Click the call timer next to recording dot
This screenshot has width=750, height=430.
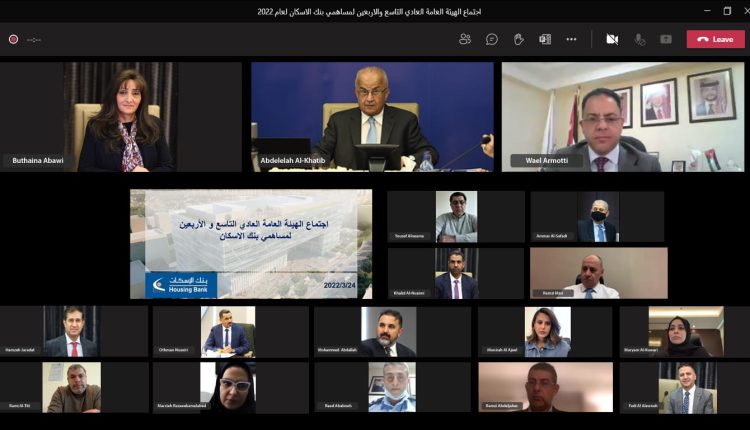pyautogui.click(x=34, y=40)
